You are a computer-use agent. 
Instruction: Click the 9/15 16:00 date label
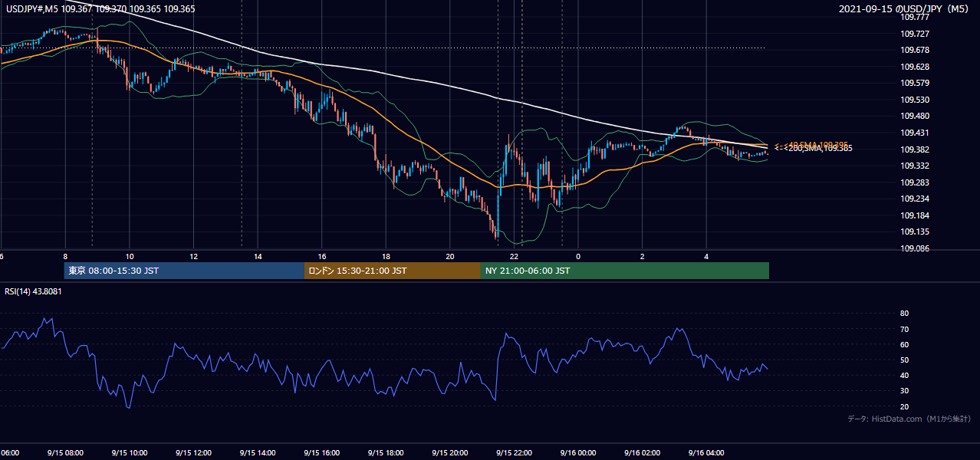[x=321, y=453]
